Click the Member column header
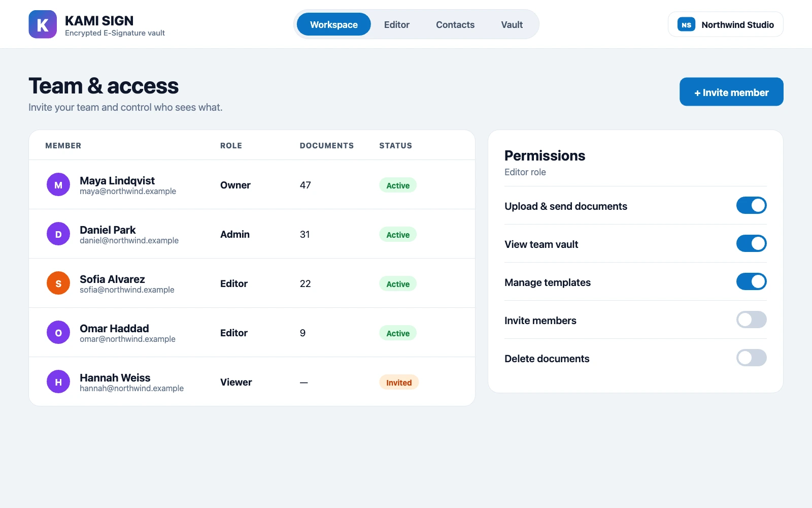 (63, 146)
